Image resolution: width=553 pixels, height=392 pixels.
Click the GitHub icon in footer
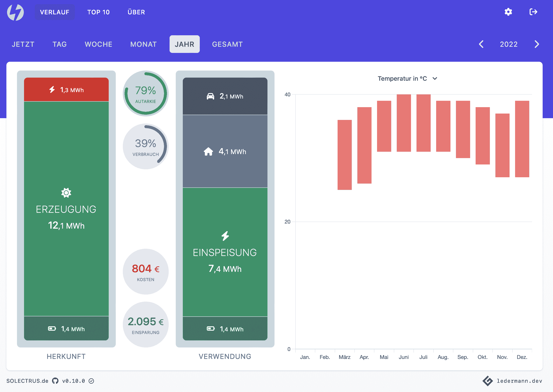[x=55, y=381]
